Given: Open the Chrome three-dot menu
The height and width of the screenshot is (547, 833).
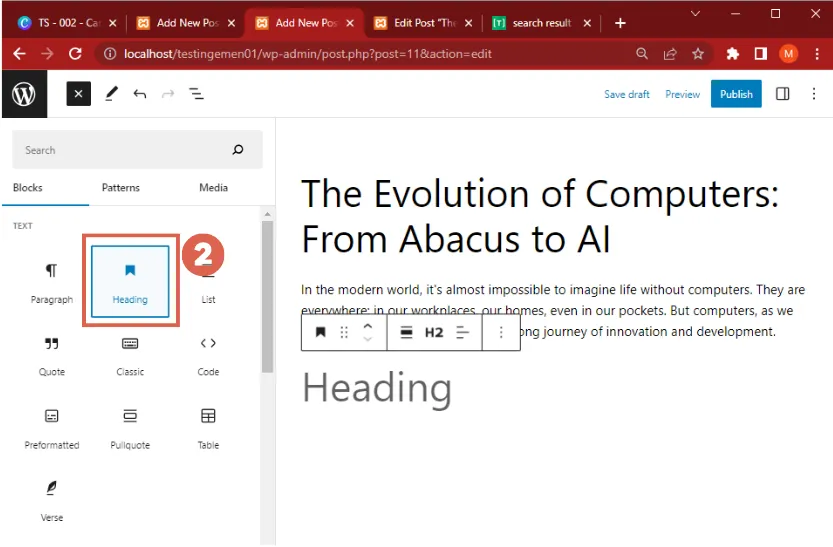Looking at the screenshot, I should tap(817, 54).
